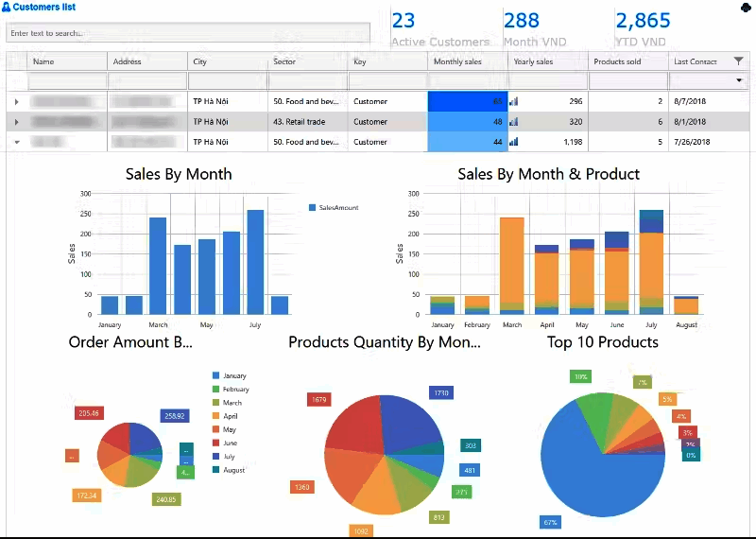Click the May legend color swatch
Image resolution: width=756 pixels, height=539 pixels.
pos(216,429)
